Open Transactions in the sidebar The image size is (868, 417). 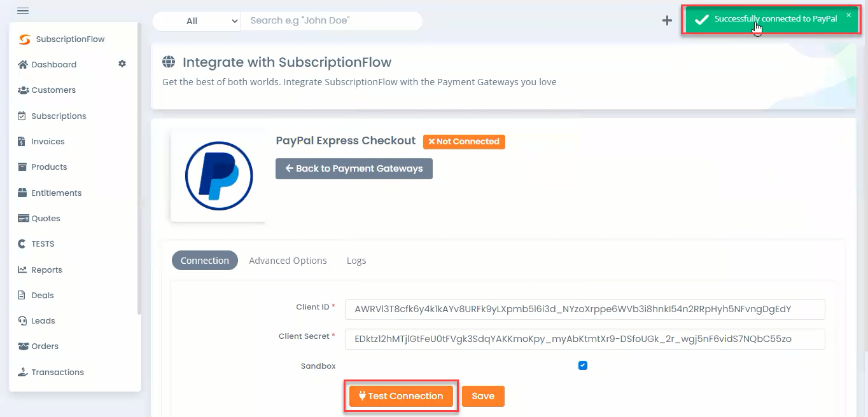coord(57,372)
